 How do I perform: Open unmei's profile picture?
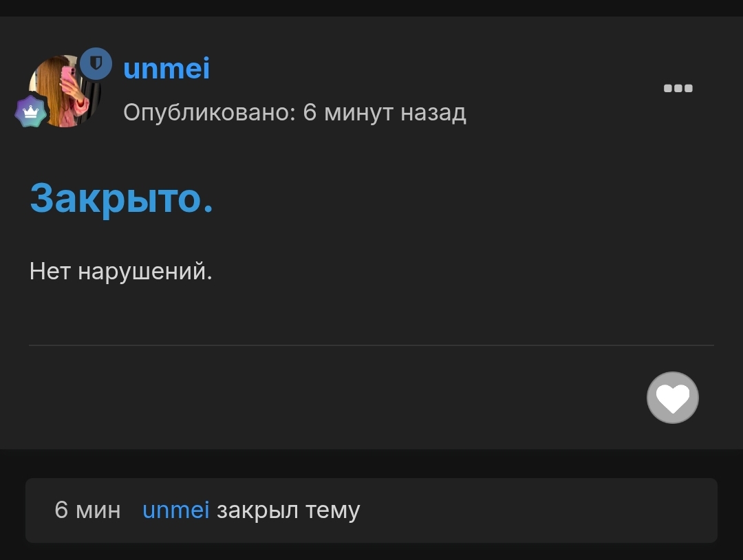[x=65, y=91]
